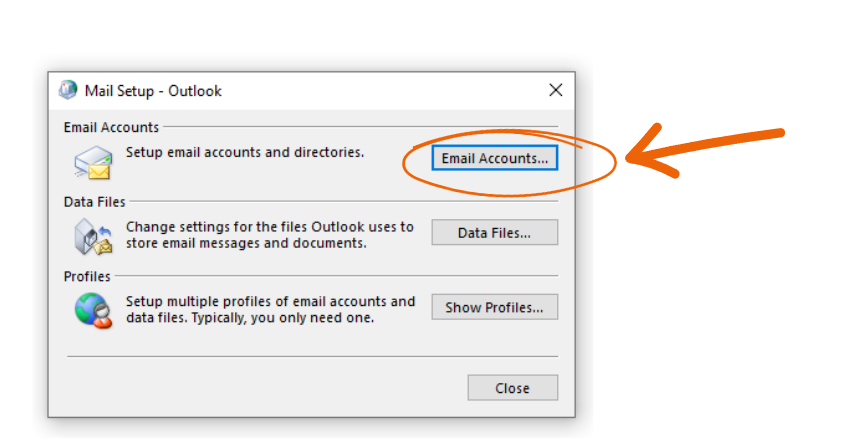The image size is (846, 447).
Task: Click the Show Profiles... button
Action: (x=495, y=307)
